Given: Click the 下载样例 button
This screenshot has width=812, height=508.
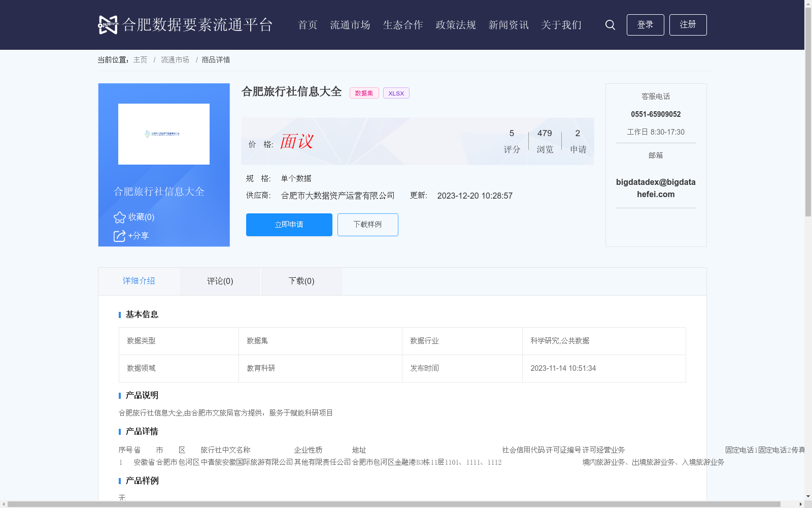Looking at the screenshot, I should tap(367, 225).
